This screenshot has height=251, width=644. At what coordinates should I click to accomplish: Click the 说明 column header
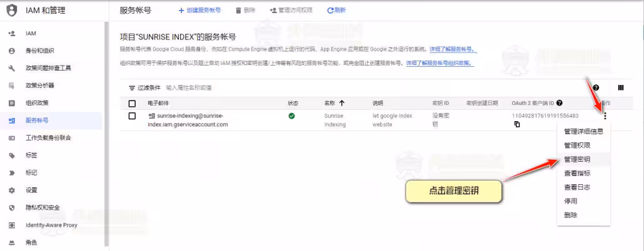point(378,104)
